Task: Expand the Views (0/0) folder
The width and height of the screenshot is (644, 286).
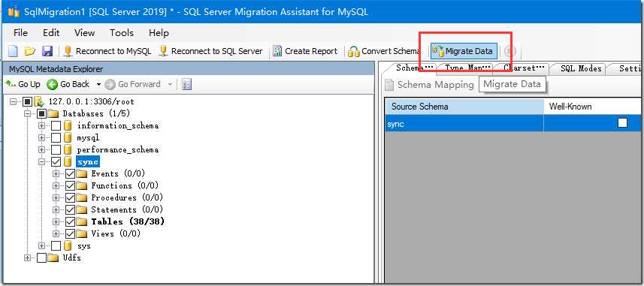Action: click(x=56, y=234)
